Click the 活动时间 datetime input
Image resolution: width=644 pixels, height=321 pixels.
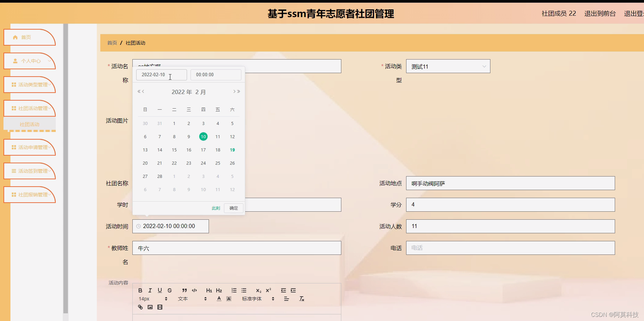tap(171, 226)
